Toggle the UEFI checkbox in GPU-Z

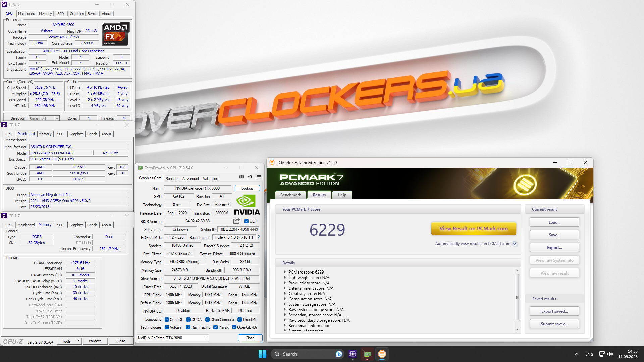(246, 221)
